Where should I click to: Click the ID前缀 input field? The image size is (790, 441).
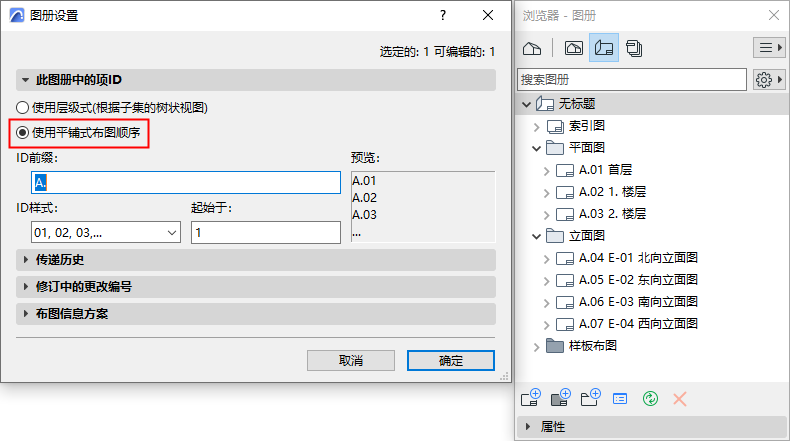(x=186, y=182)
